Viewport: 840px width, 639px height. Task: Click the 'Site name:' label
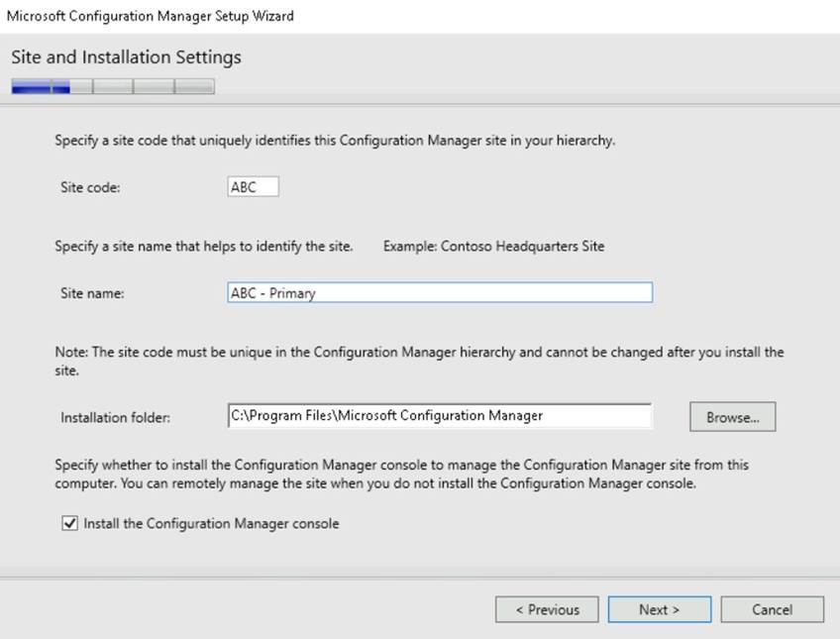coord(92,293)
